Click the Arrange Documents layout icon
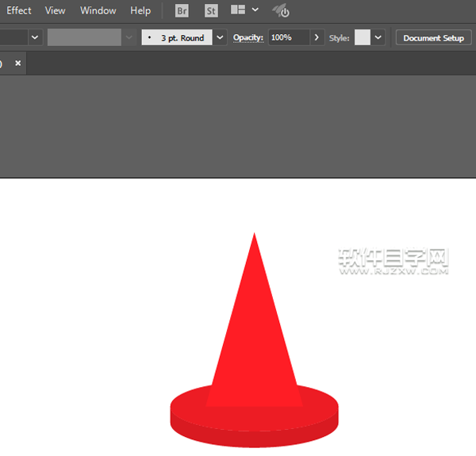Image resolution: width=476 pixels, height=456 pixels. click(x=238, y=10)
